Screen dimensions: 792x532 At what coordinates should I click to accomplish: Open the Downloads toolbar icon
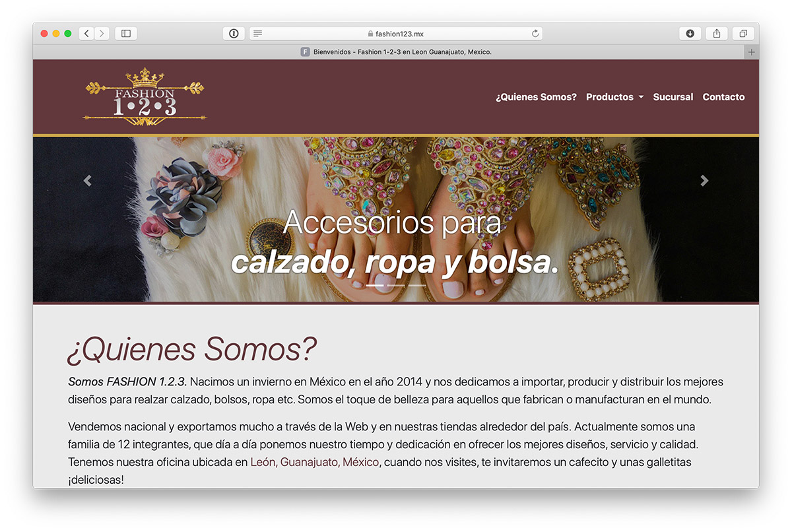tap(690, 34)
